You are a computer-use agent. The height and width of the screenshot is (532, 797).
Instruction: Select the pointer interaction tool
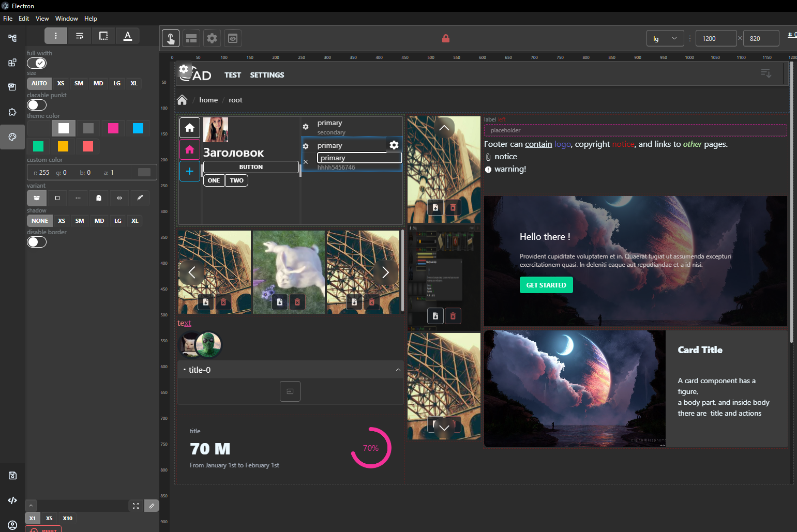pos(171,38)
